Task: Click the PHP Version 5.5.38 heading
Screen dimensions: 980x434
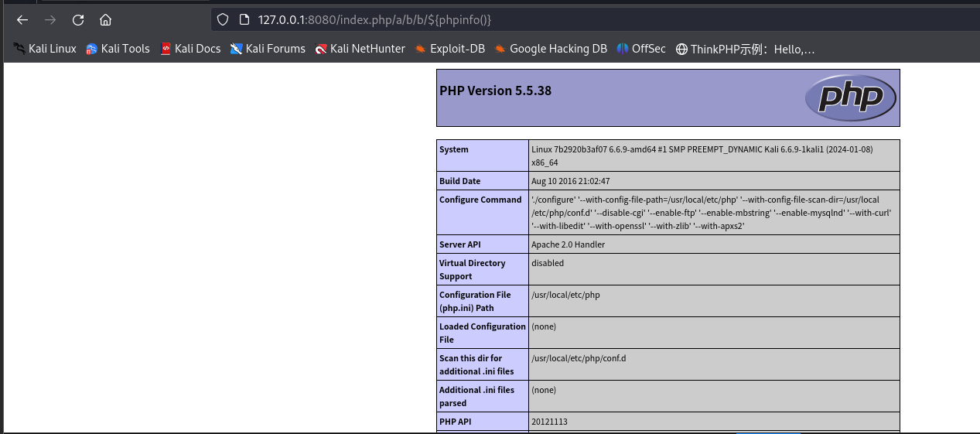Action: point(495,91)
